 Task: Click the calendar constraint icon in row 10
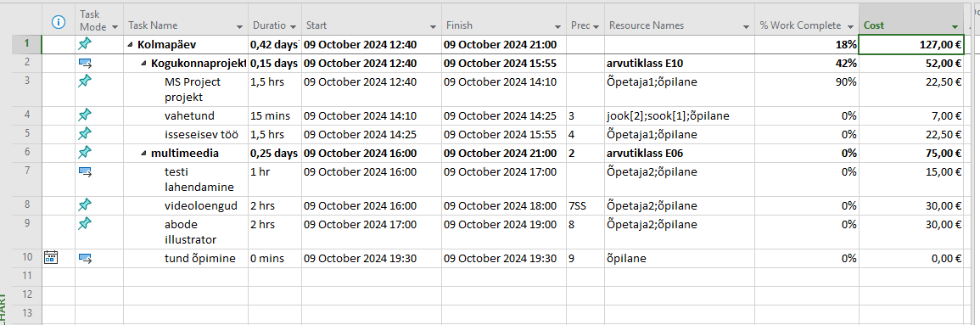(51, 257)
